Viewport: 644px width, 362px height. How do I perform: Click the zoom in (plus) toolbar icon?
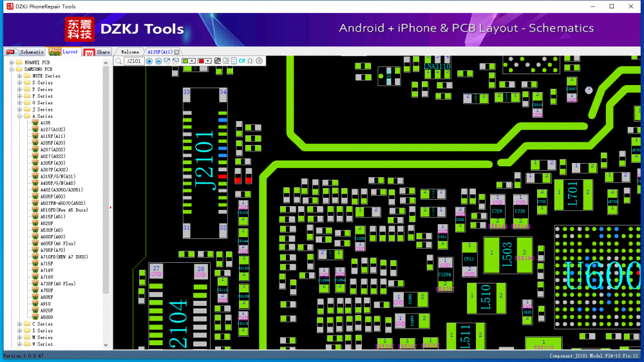(149, 61)
